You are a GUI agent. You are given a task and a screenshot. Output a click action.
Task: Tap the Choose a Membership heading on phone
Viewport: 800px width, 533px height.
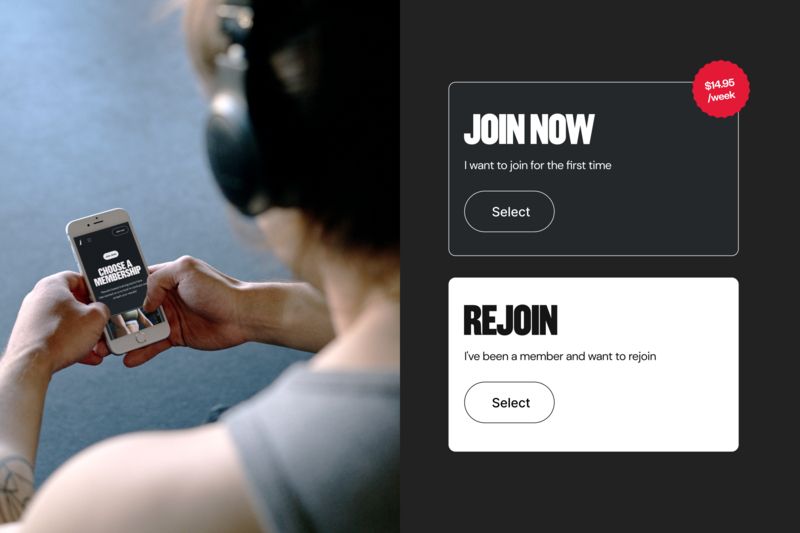tap(117, 272)
